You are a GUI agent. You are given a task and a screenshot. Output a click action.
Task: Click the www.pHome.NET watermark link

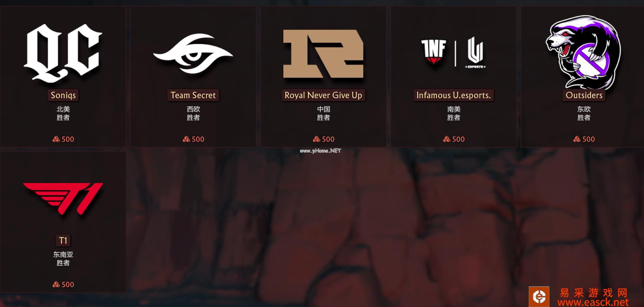point(320,151)
